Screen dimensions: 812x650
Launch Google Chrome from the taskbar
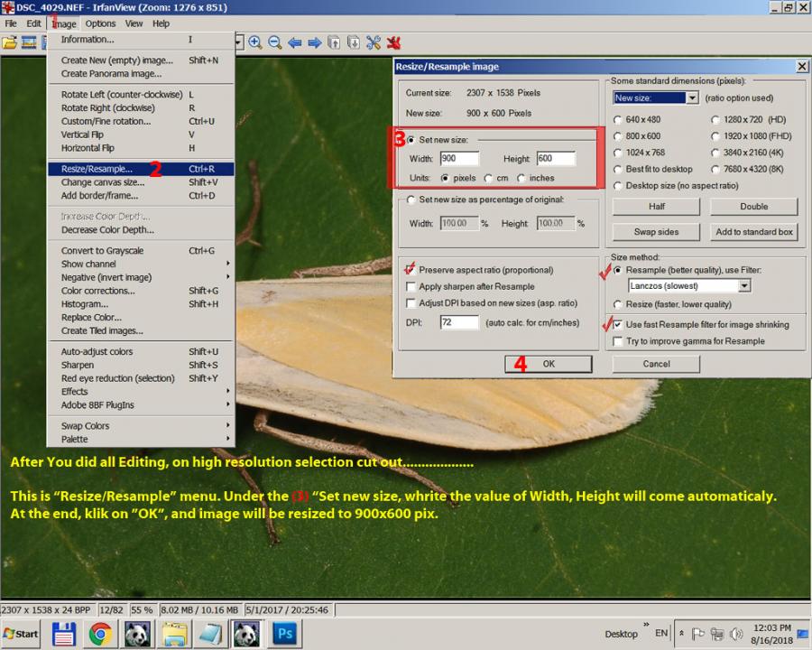pyautogui.click(x=100, y=634)
